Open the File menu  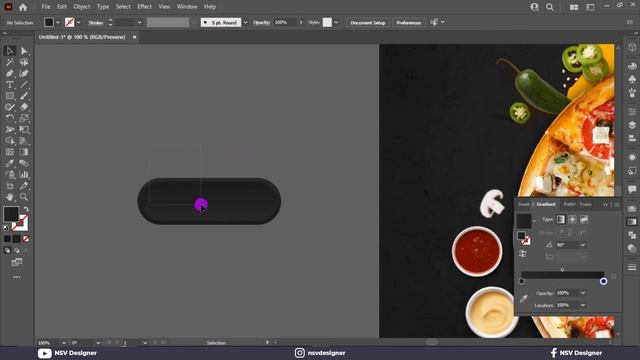coord(46,7)
